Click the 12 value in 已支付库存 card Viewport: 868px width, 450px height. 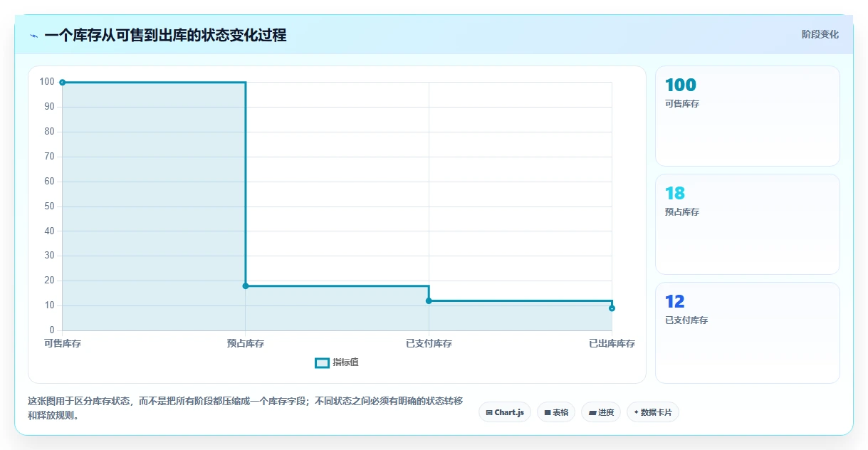tap(675, 302)
